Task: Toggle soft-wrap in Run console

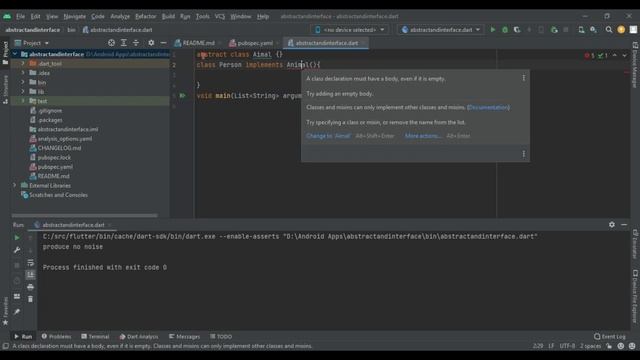Action: [x=31, y=263]
